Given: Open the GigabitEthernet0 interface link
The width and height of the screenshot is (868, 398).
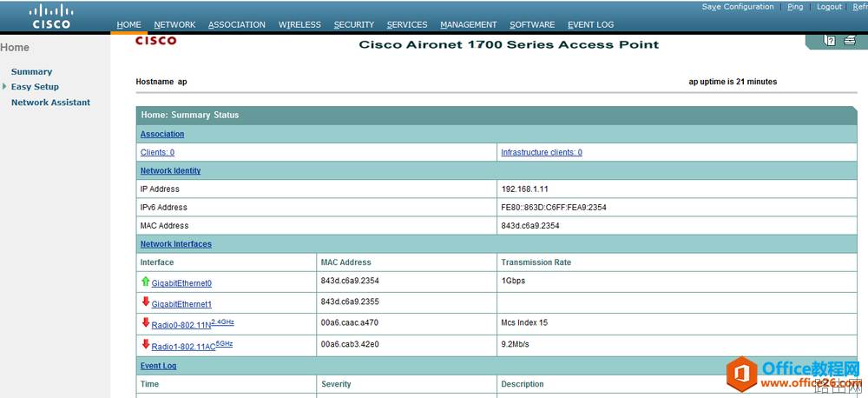Looking at the screenshot, I should 181,283.
